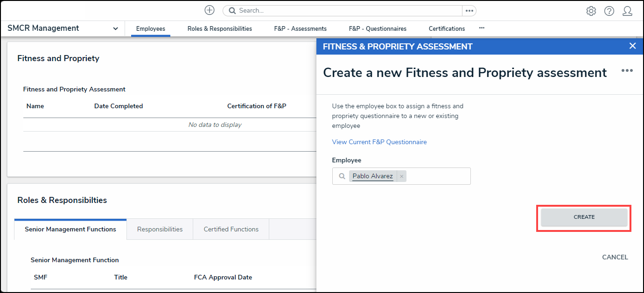Show more navigation tabs via ellipsis
Screen dimensions: 644x293
click(x=482, y=28)
